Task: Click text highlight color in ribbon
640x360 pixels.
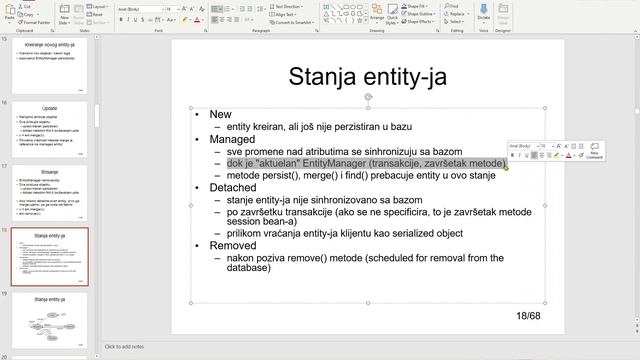Action: tap(185, 20)
